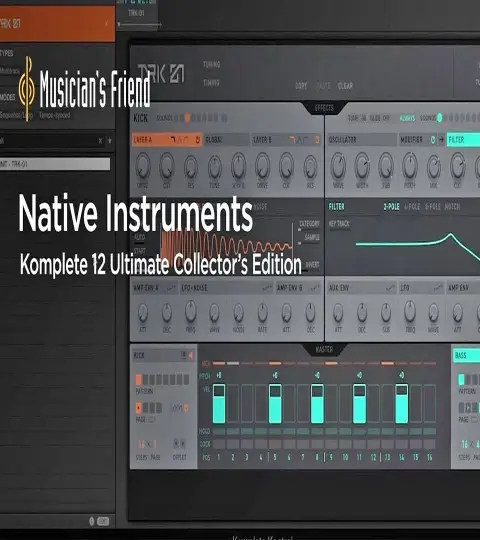
Task: Select the 2-POLE filter mode
Action: [x=392, y=207]
